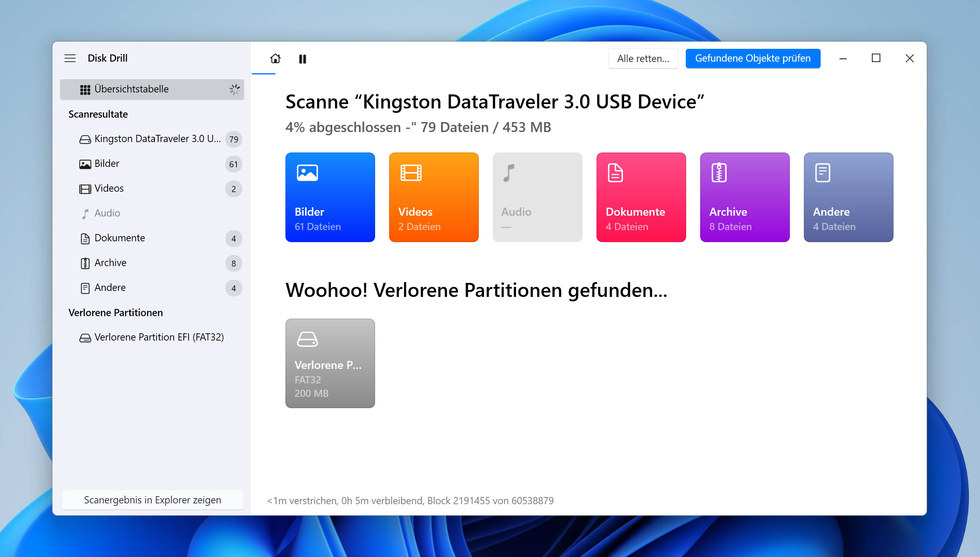980x557 pixels.
Task: Click the film strip icon on Videos card
Action: point(411,173)
